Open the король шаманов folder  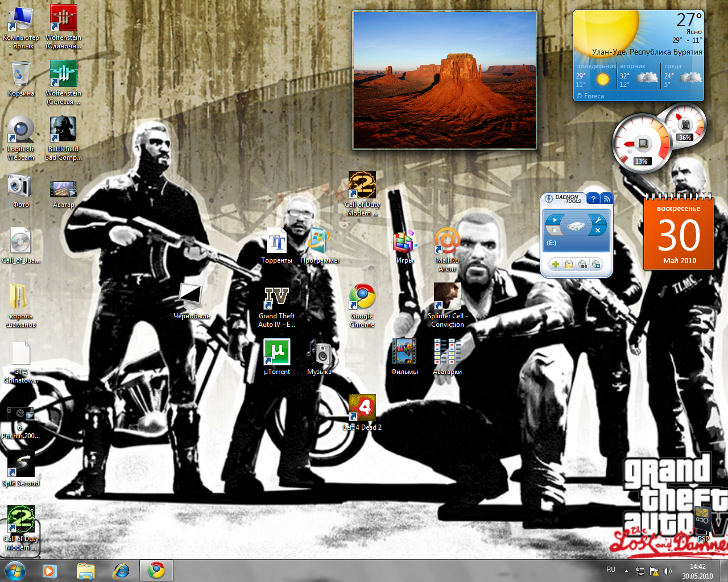pyautogui.click(x=21, y=305)
